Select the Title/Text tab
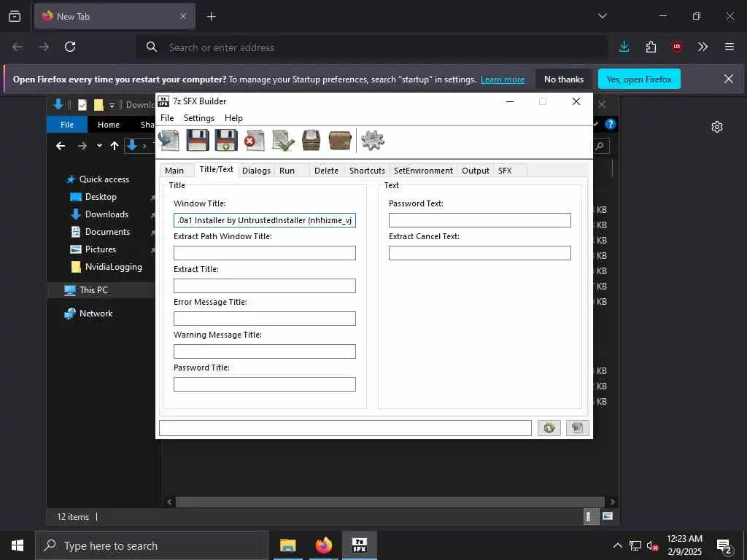This screenshot has height=560, width=747. coord(216,169)
